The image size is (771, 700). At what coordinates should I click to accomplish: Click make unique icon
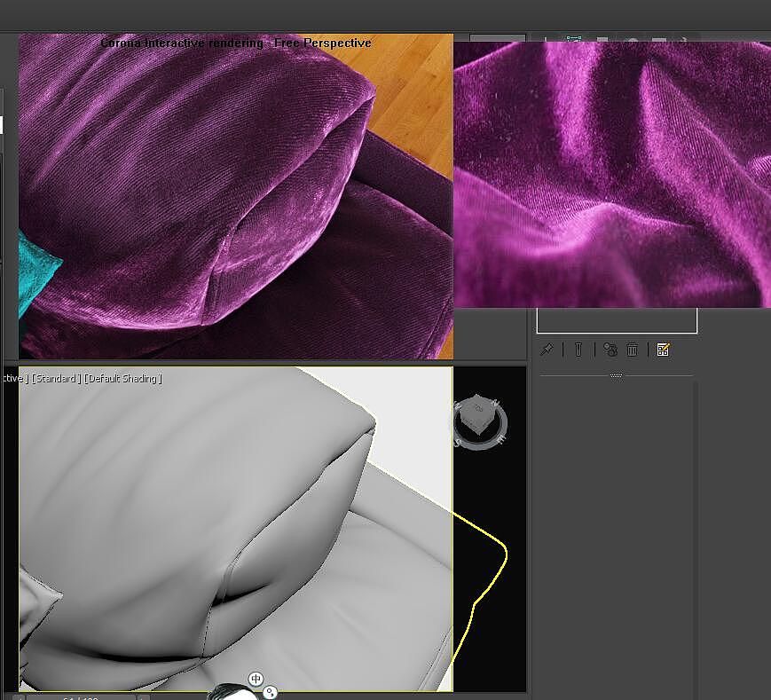[x=610, y=350]
